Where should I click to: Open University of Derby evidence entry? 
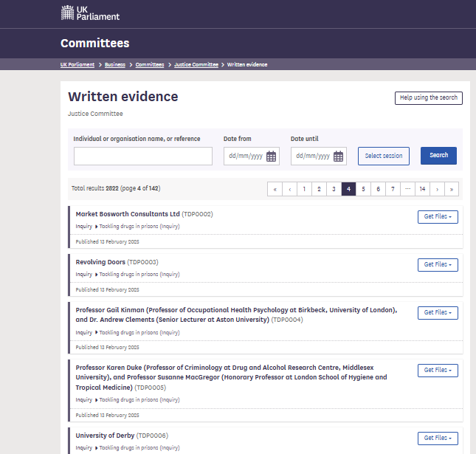pos(105,436)
